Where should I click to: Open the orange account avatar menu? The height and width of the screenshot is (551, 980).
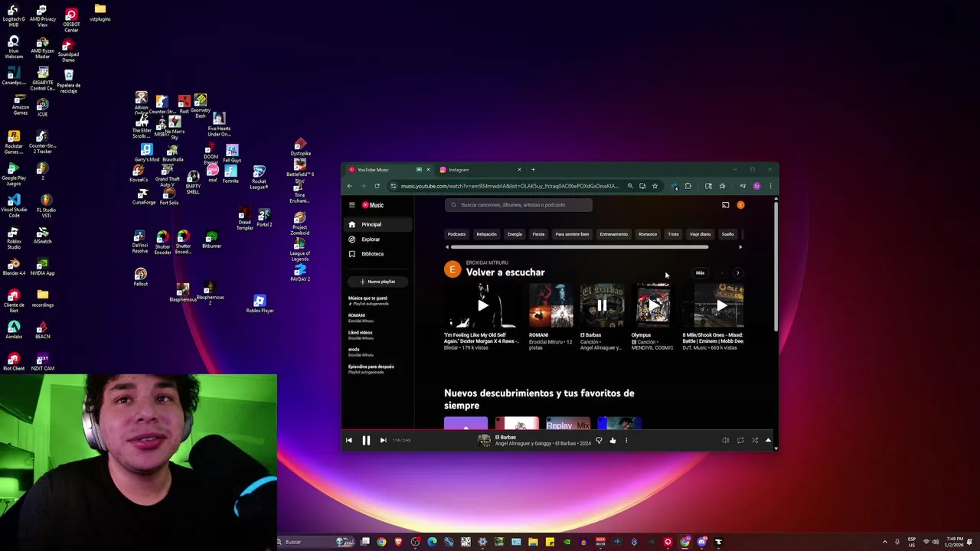pos(740,205)
